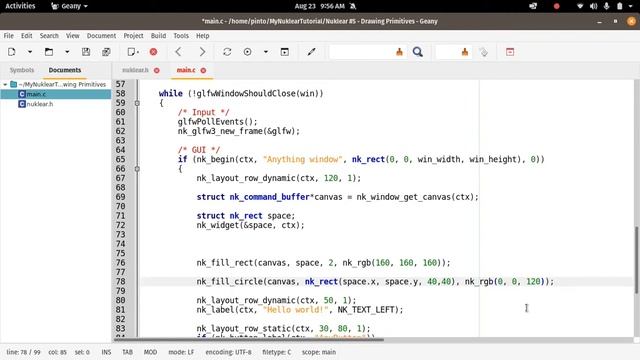Viewport: 640px width, 360px height.
Task: Create a new file with toolbar icon
Action: pyautogui.click(x=12, y=52)
